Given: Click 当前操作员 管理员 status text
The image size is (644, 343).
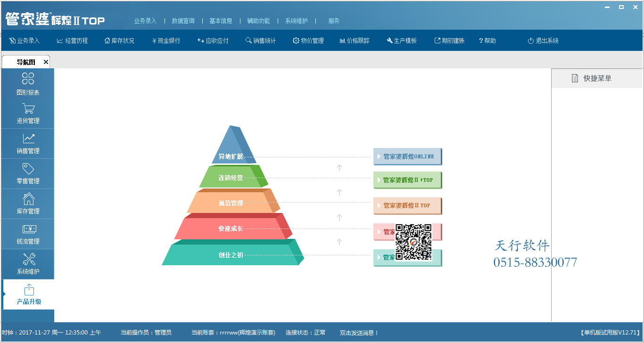Looking at the screenshot, I should (x=146, y=333).
